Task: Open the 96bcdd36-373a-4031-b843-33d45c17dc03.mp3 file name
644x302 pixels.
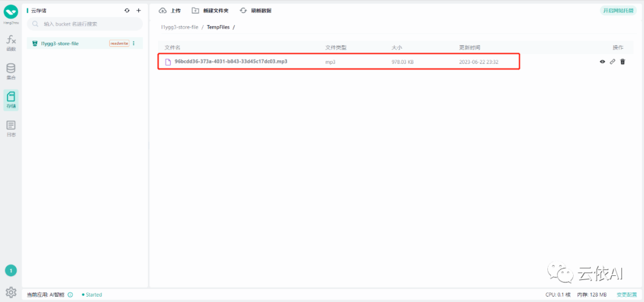Action: point(231,61)
